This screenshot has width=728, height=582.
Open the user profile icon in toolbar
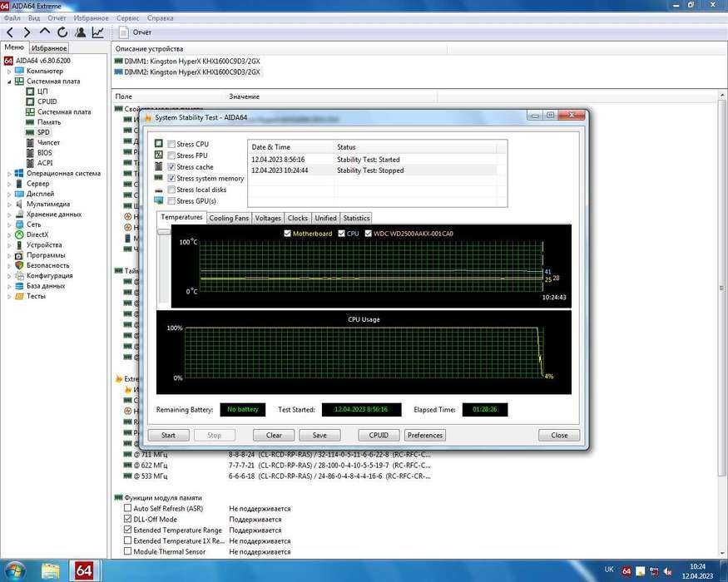(81, 32)
